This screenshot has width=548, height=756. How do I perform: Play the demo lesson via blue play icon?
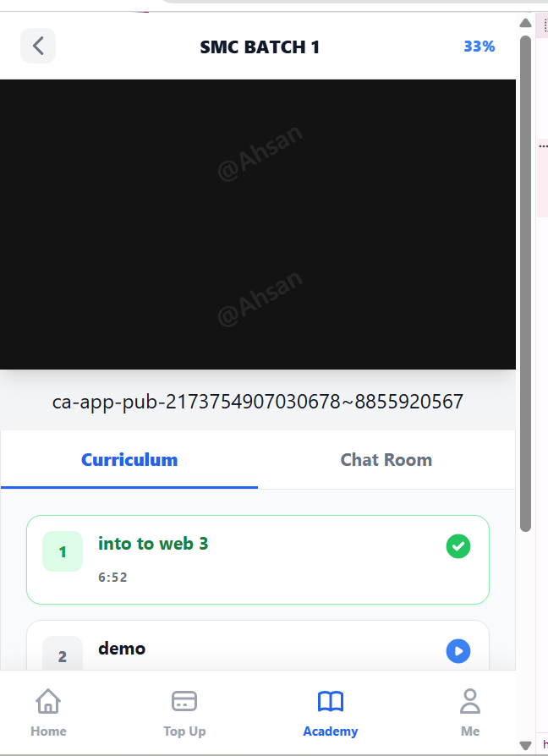tap(458, 651)
